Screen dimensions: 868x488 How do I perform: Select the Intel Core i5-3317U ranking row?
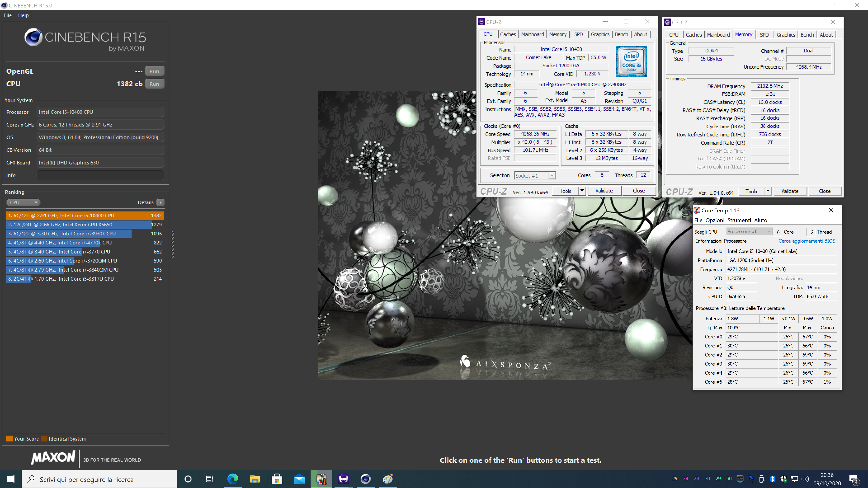coord(85,279)
